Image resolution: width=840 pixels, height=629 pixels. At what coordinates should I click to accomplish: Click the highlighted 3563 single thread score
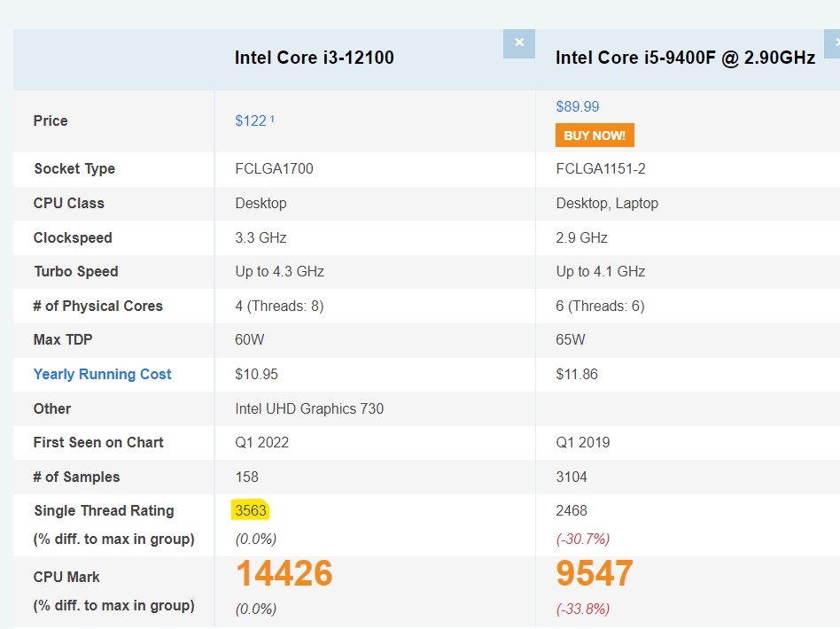[251, 510]
